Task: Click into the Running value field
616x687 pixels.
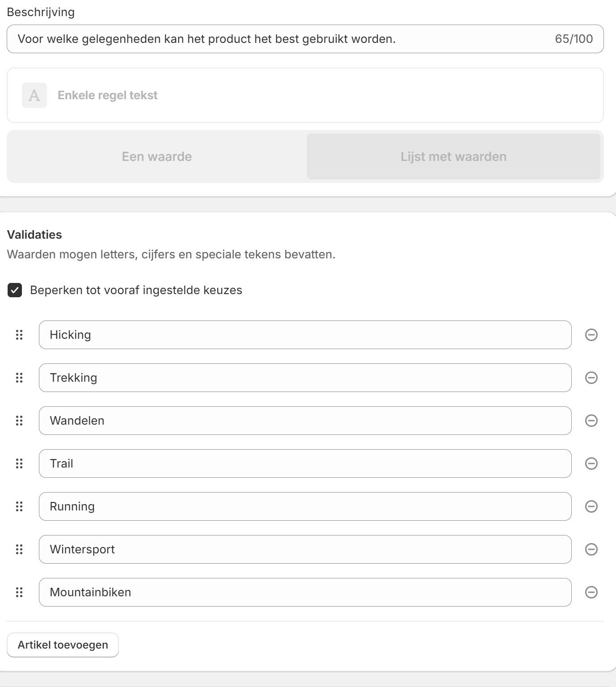Action: click(x=305, y=506)
